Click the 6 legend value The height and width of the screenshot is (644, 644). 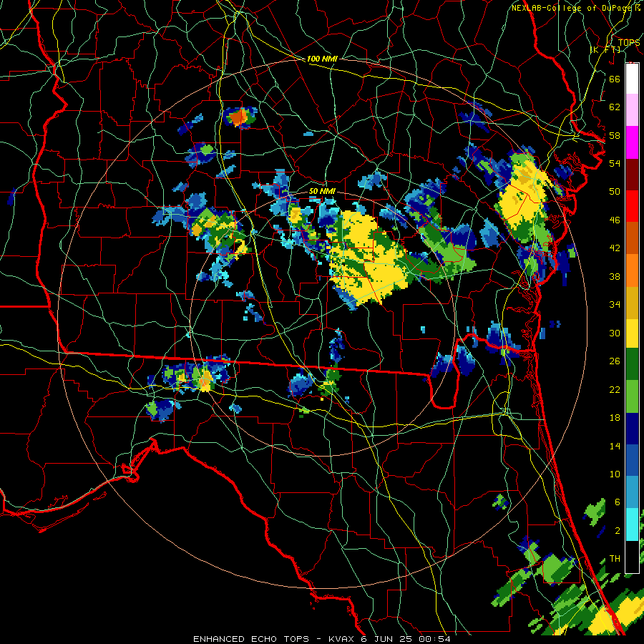pos(617,502)
